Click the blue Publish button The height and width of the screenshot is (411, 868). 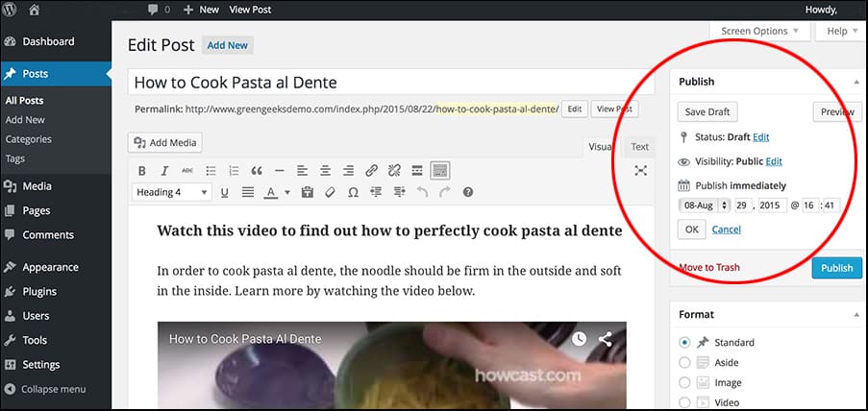[836, 268]
